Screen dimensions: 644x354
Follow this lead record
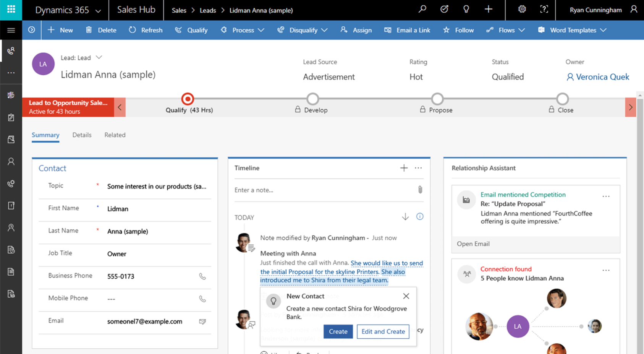point(458,30)
